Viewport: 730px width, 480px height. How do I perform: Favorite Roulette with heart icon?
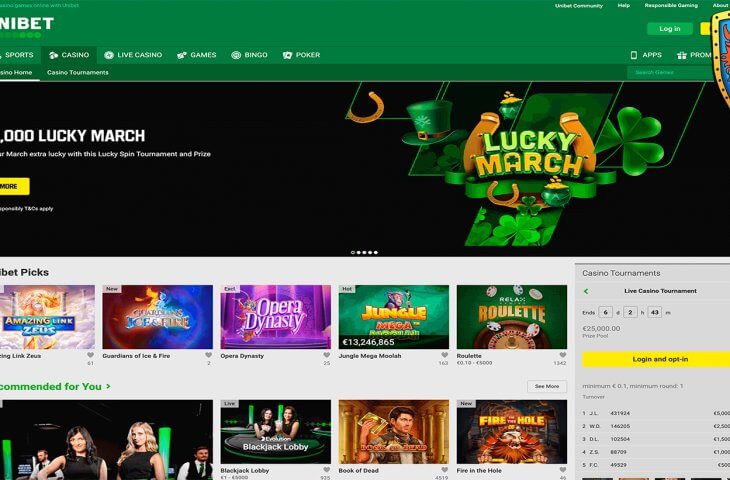click(x=563, y=355)
